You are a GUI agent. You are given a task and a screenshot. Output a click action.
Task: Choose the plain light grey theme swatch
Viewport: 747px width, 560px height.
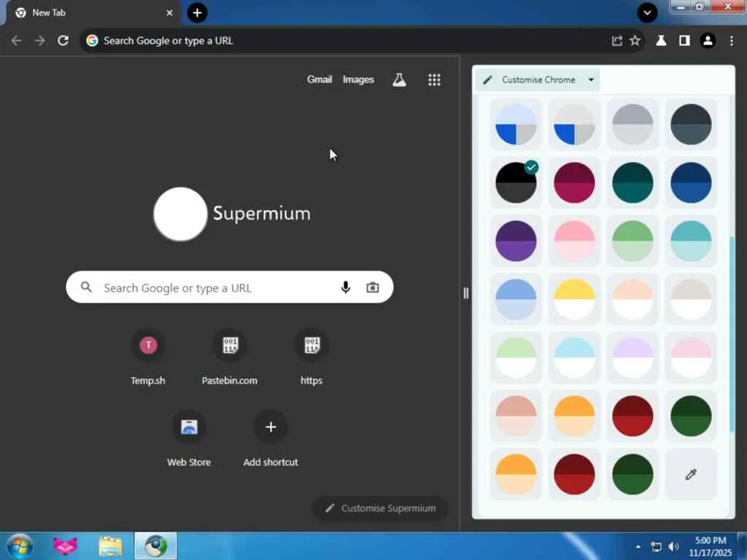(632, 124)
